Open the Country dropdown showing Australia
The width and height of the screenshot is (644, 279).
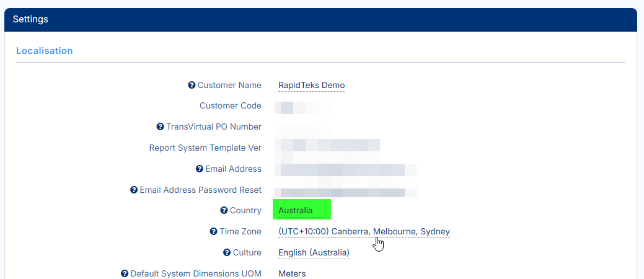296,211
